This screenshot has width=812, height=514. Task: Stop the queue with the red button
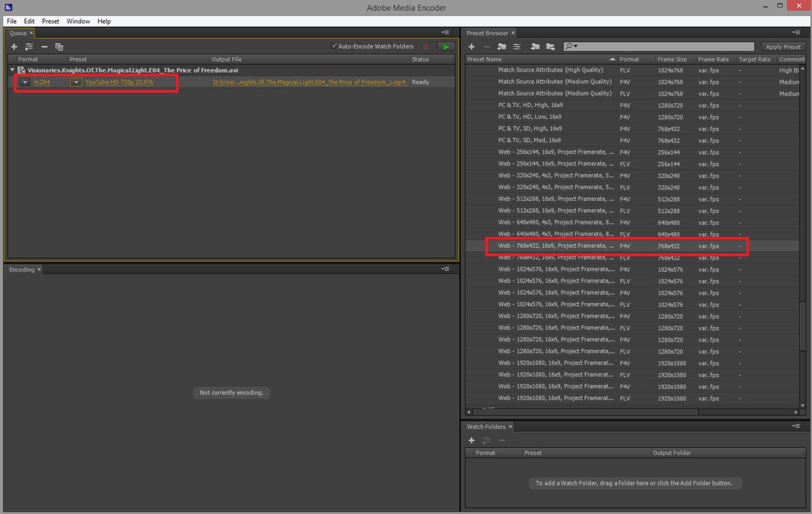pyautogui.click(x=426, y=46)
